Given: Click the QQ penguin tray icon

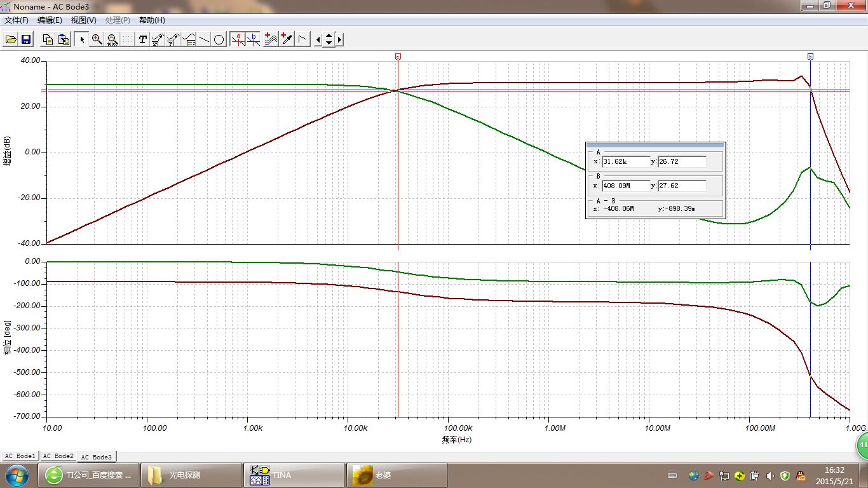Looking at the screenshot, I should click(x=801, y=475).
